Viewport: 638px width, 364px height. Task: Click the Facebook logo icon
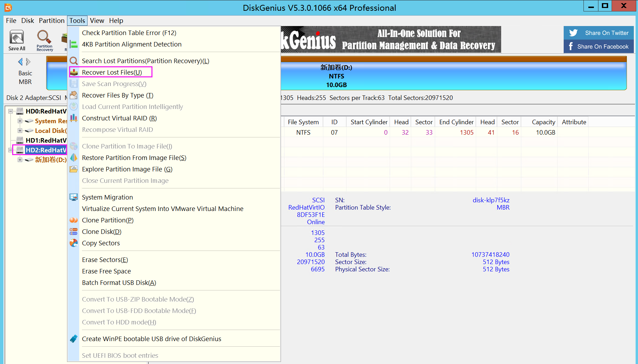click(x=571, y=46)
